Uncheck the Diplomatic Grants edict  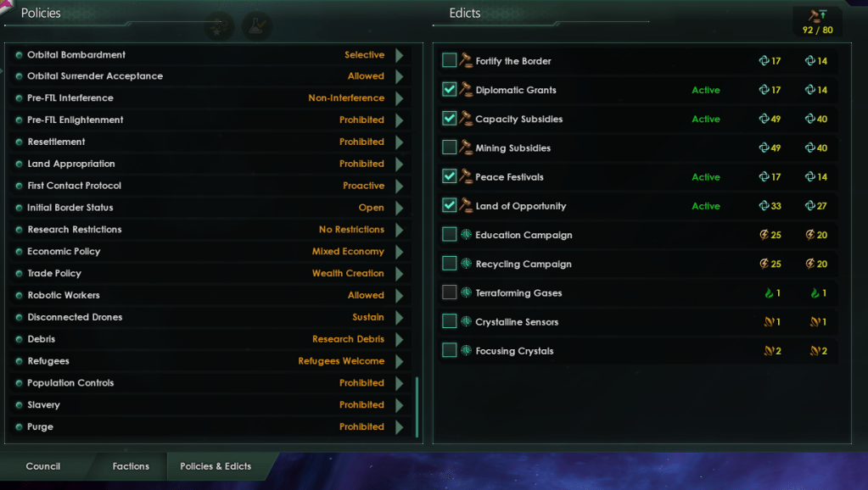tap(450, 90)
